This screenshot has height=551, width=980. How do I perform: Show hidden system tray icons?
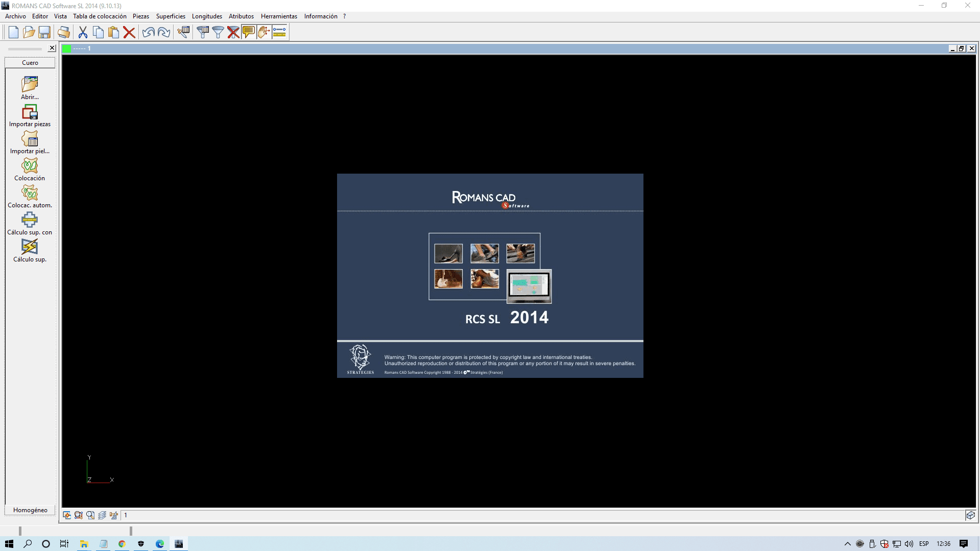pos(848,544)
